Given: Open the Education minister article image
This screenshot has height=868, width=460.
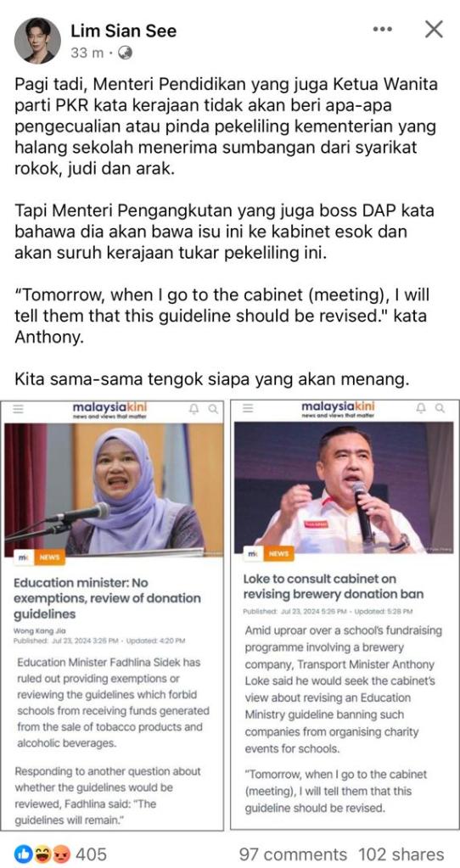Looking at the screenshot, I should click(114, 490).
